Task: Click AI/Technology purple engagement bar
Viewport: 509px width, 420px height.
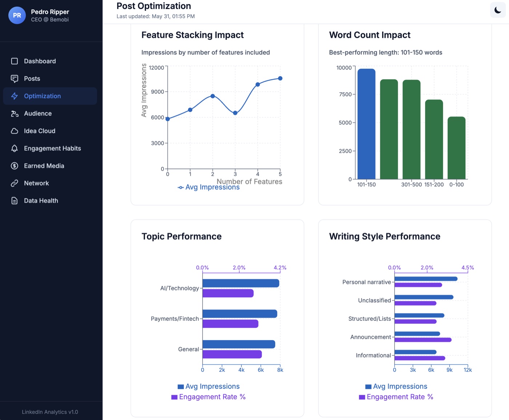Action: tap(228, 293)
